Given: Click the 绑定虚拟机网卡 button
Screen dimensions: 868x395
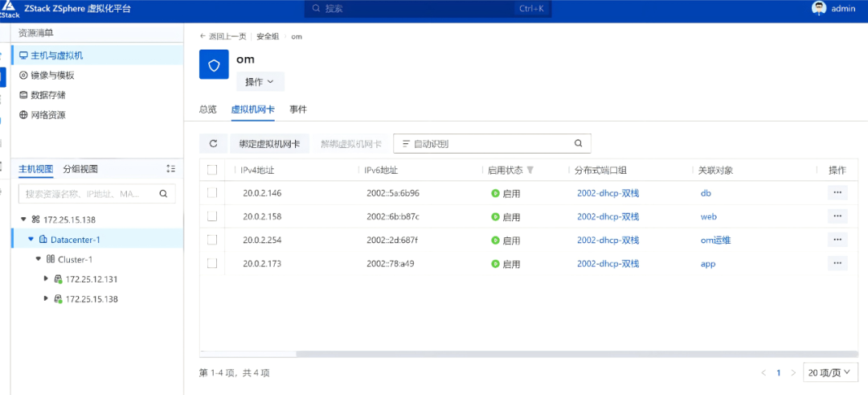Looking at the screenshot, I should click(269, 144).
